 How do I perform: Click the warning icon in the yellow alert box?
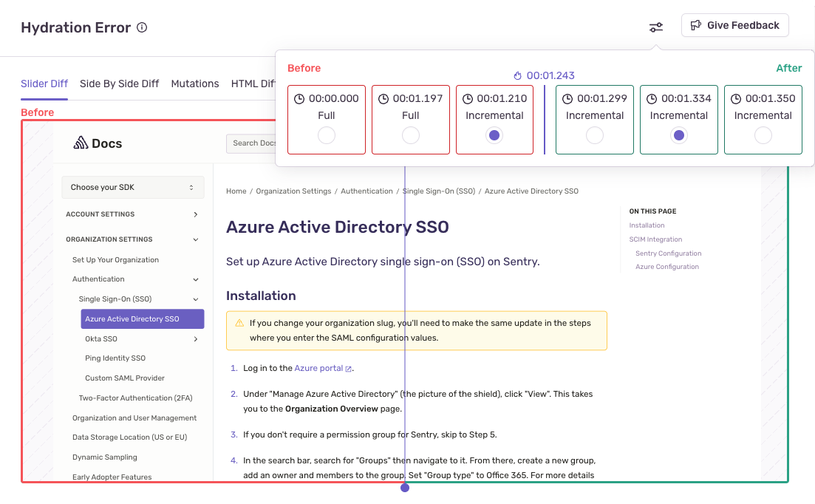pyautogui.click(x=239, y=323)
